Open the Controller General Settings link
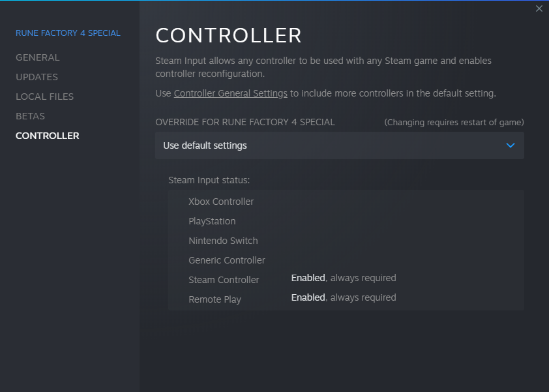Viewport: 549px width, 392px height. point(231,93)
